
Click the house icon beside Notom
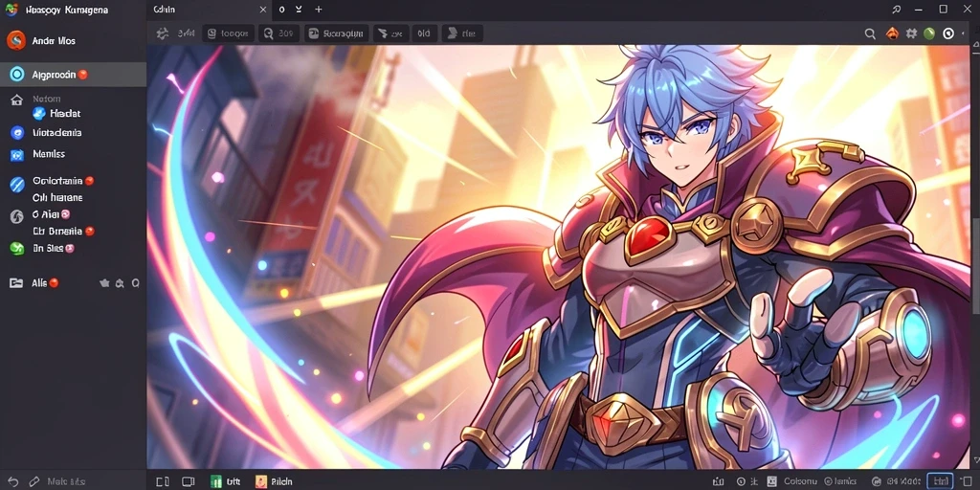(17, 100)
